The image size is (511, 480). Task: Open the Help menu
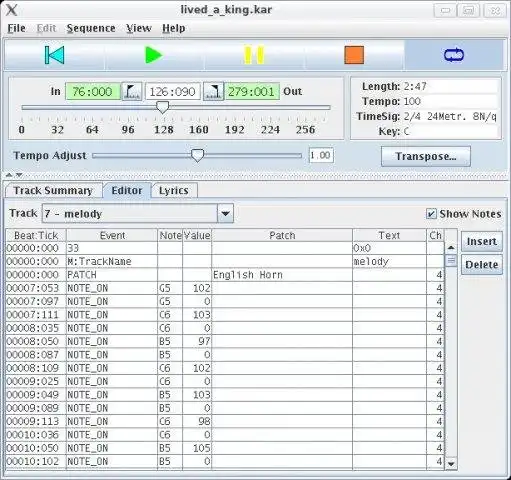pyautogui.click(x=173, y=28)
